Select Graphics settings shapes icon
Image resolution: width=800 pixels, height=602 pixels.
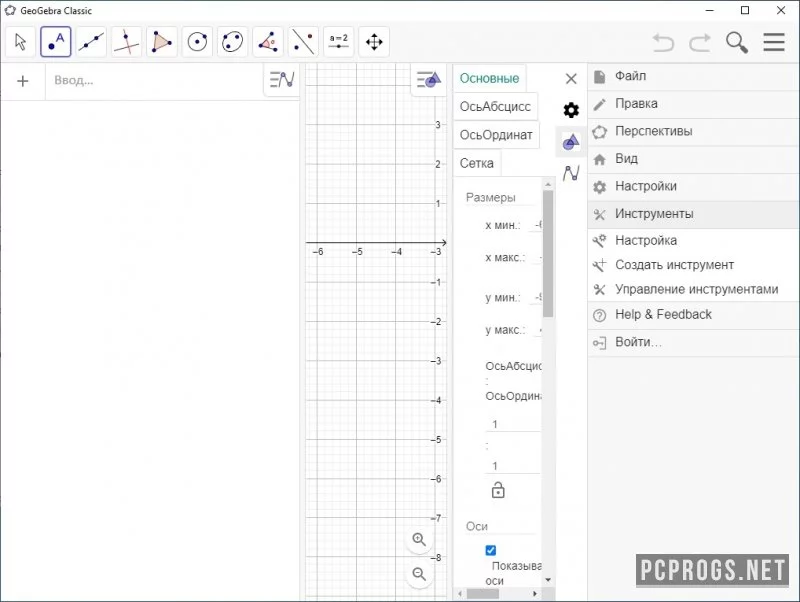click(x=571, y=142)
